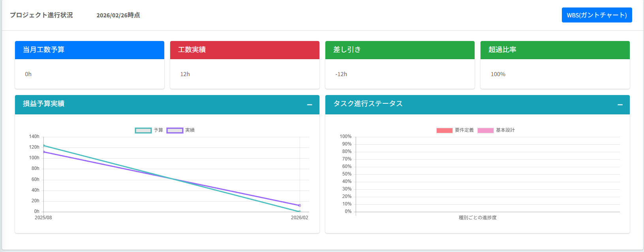This screenshot has width=644, height=252.
Task: Toggle the 要件定義 legend color box
Action: (444, 130)
